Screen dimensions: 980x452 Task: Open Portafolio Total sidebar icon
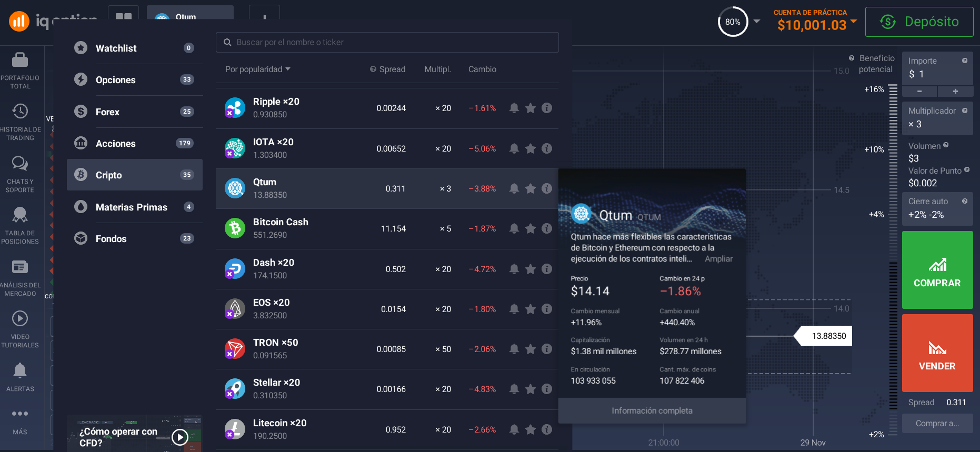pyautogui.click(x=20, y=71)
